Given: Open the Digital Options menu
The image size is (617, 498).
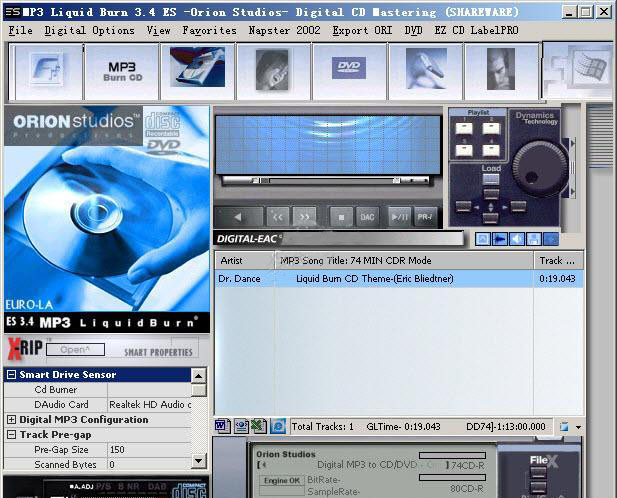Looking at the screenshot, I should click(90, 30).
